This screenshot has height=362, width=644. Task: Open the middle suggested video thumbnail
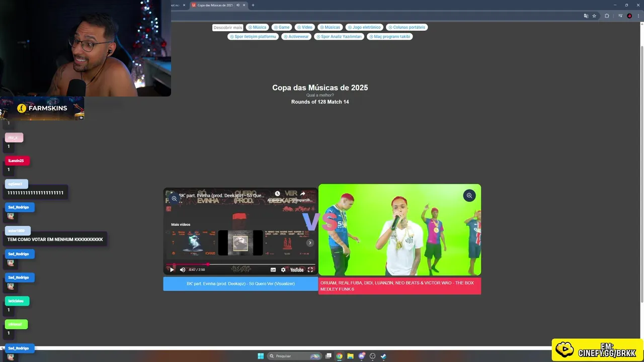(x=240, y=243)
